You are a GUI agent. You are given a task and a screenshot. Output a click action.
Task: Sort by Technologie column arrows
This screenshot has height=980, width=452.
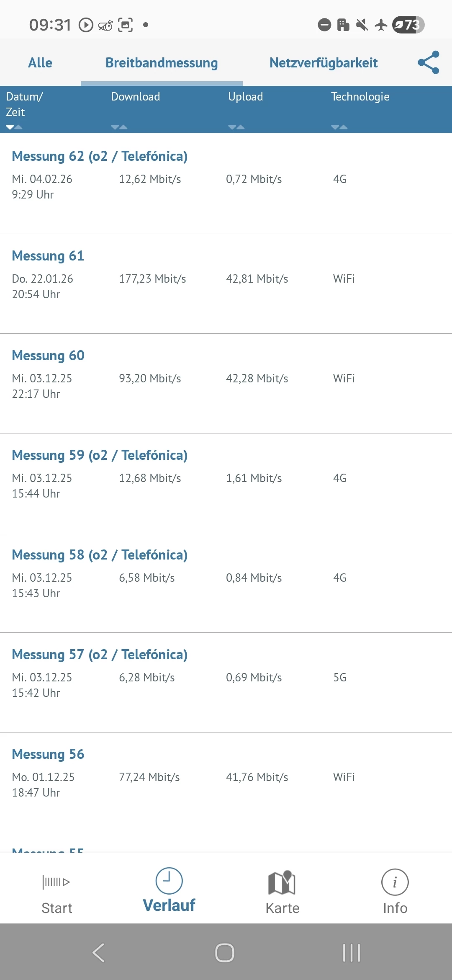339,127
